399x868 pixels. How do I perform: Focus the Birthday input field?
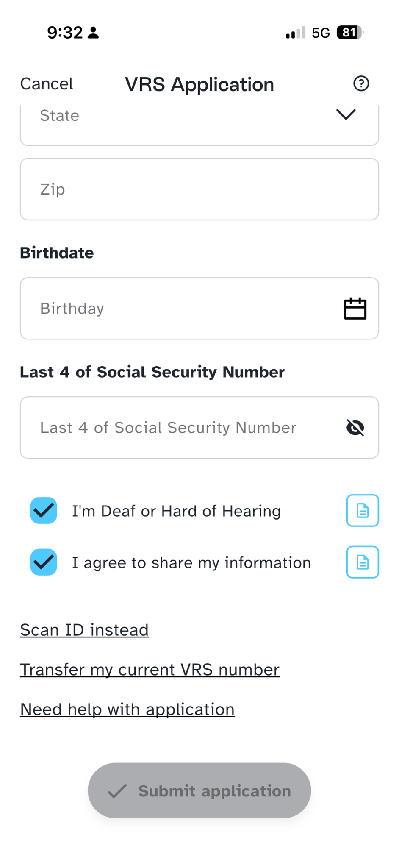point(199,308)
